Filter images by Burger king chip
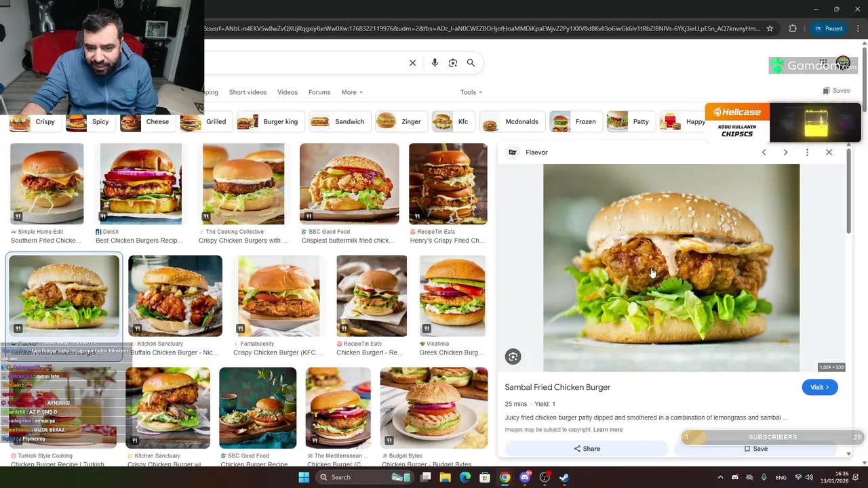 (x=270, y=122)
